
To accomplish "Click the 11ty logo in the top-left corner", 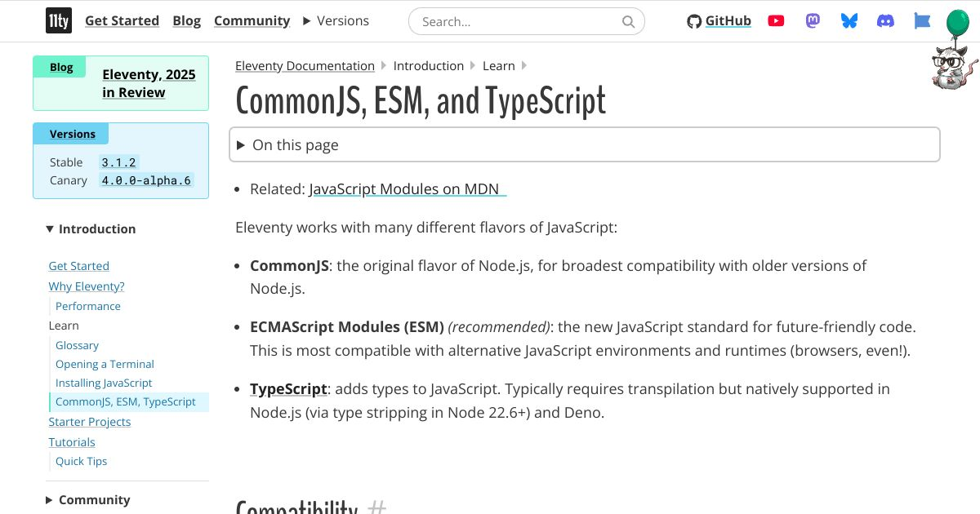I will coord(58,20).
